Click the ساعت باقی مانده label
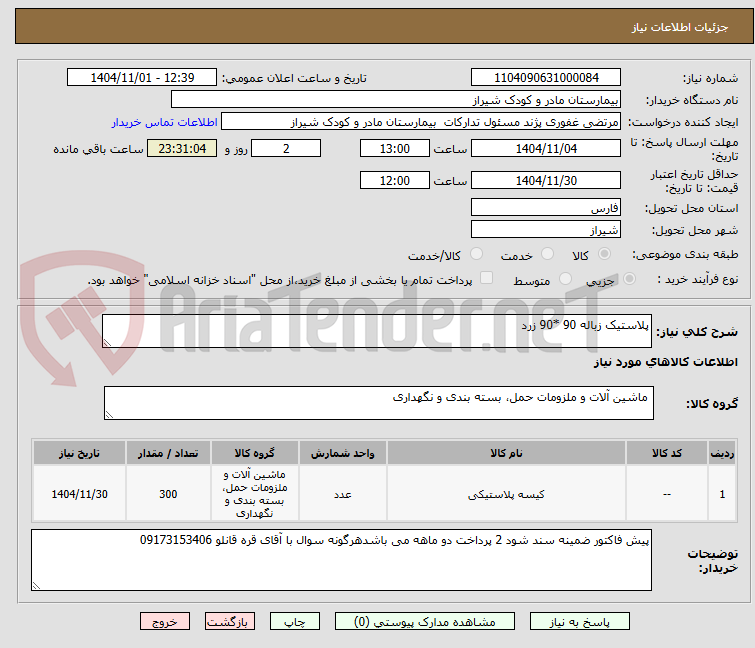The image size is (755, 648). [x=98, y=149]
